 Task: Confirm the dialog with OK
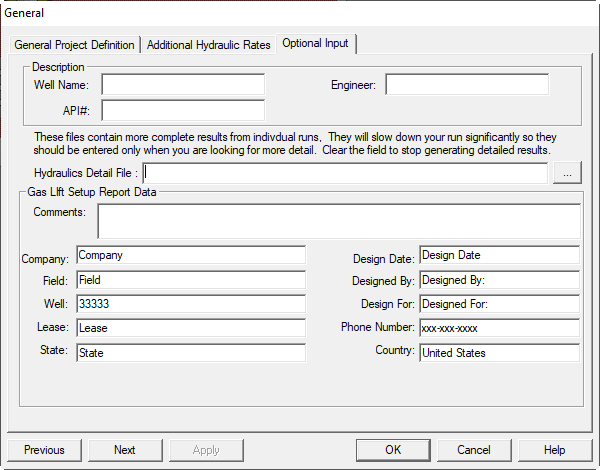pos(393,450)
